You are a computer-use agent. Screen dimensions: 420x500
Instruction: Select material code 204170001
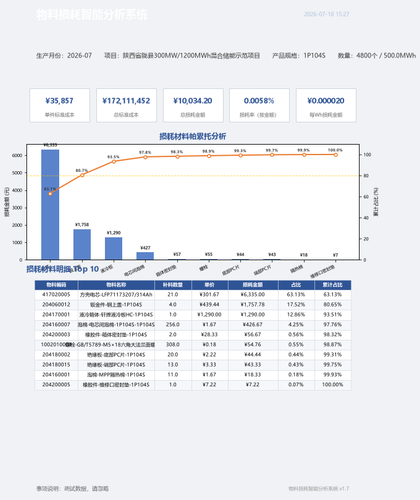[x=56, y=315]
